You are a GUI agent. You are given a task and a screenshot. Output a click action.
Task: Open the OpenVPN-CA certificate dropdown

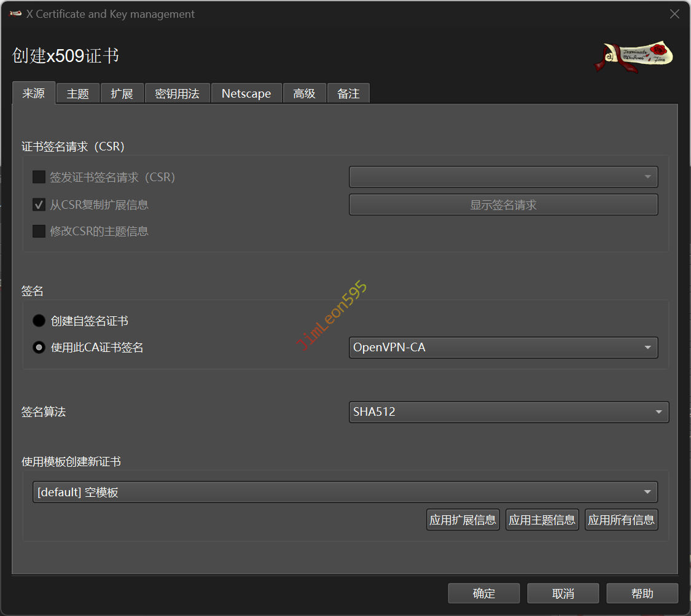point(503,348)
